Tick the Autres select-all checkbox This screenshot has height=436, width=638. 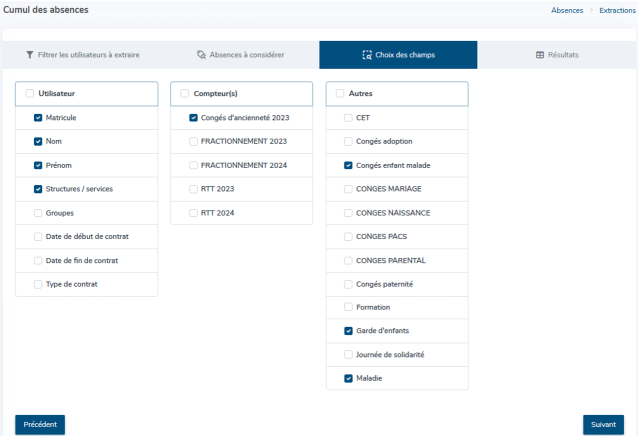340,93
